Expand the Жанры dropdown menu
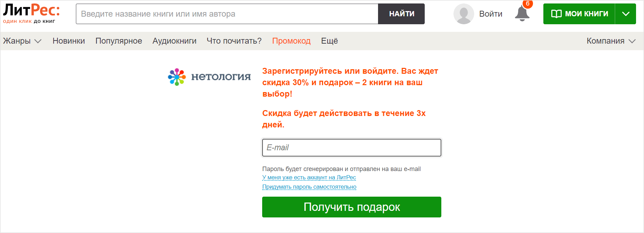 click(x=22, y=41)
